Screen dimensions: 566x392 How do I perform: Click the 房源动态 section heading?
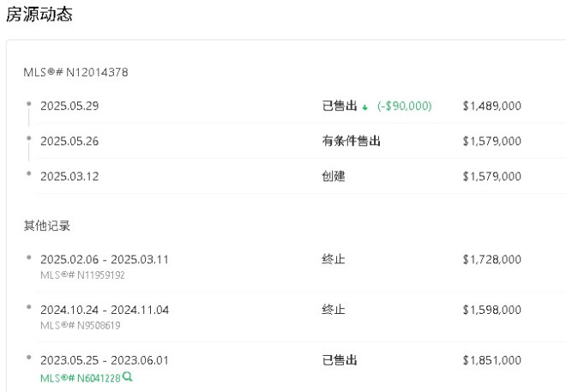[39, 15]
